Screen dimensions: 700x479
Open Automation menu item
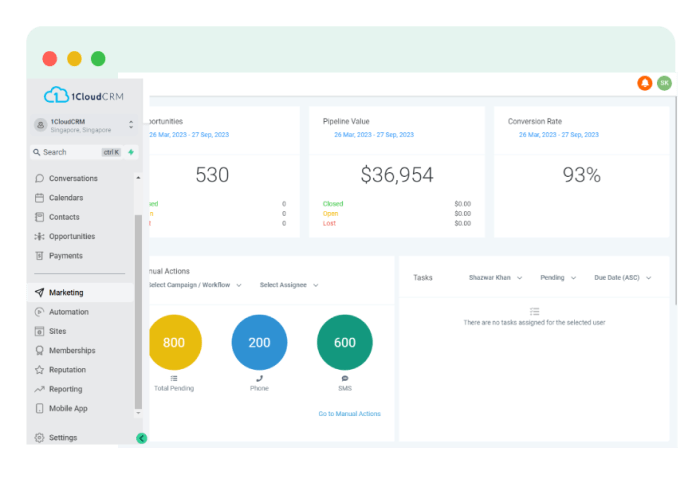tap(80, 312)
